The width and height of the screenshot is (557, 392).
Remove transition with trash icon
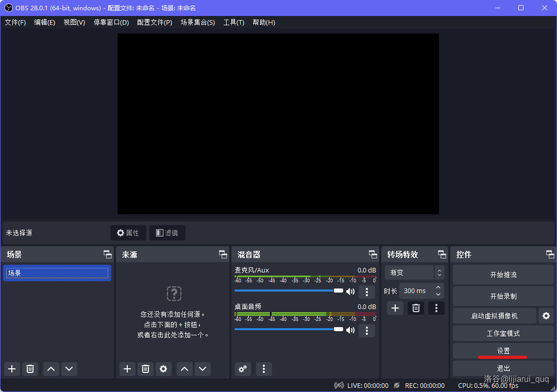click(x=416, y=308)
